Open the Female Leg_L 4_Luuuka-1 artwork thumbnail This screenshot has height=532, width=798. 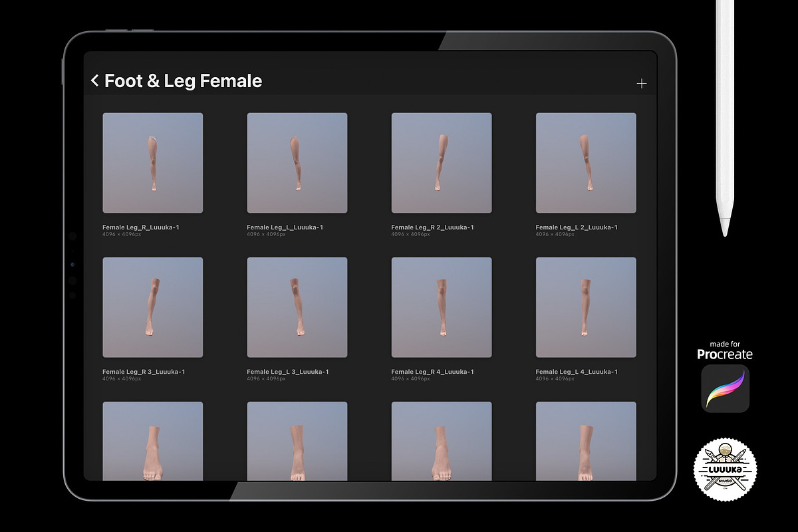586,307
